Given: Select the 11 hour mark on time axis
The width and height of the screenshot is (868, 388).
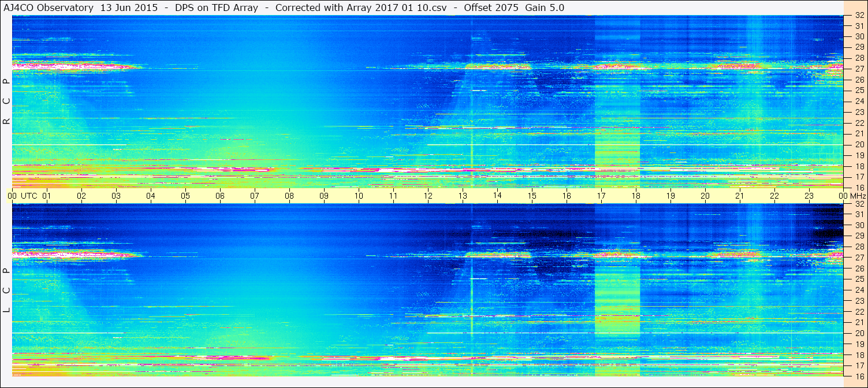Looking at the screenshot, I should coord(393,196).
